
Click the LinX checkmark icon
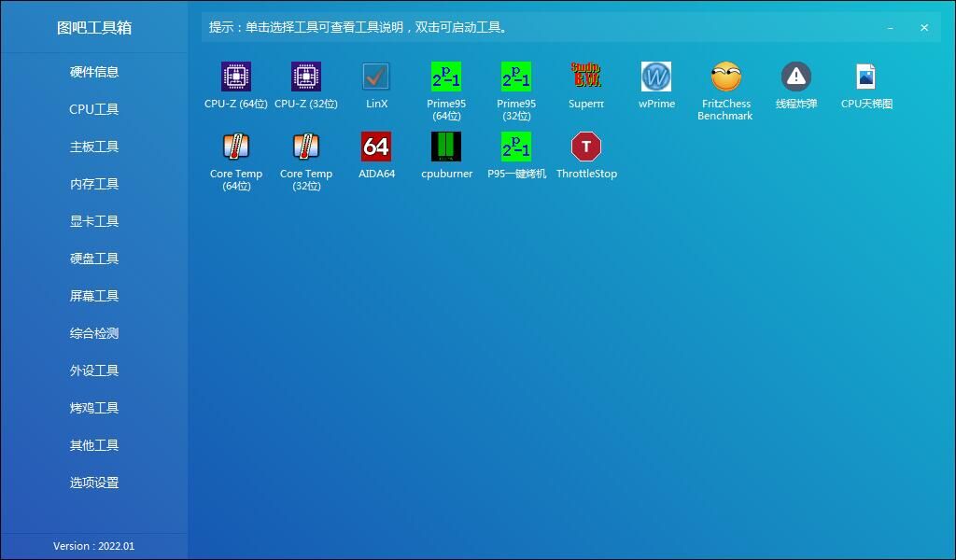coord(376,77)
